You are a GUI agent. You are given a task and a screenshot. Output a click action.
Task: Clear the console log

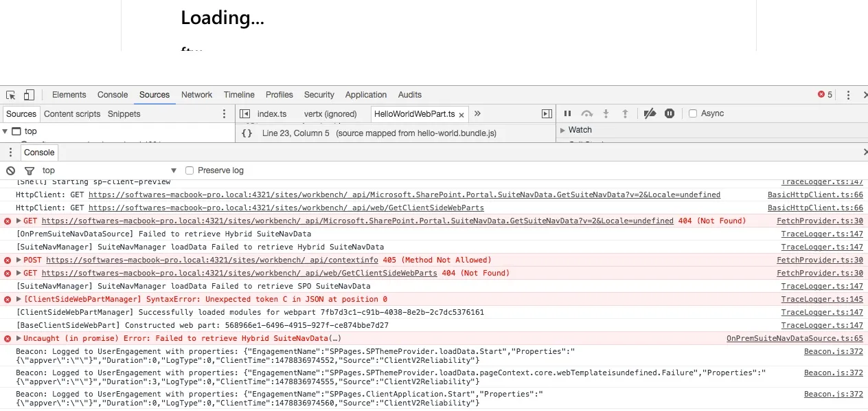[10, 170]
